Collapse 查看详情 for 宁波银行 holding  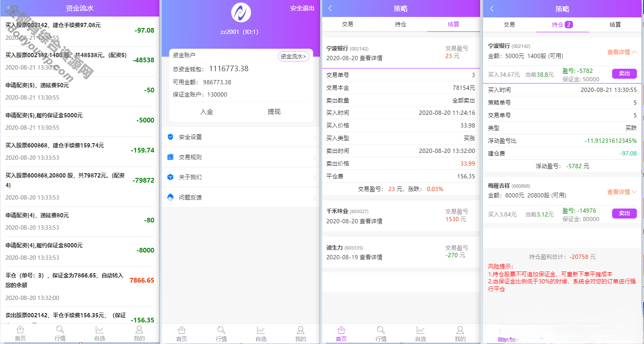tap(622, 52)
